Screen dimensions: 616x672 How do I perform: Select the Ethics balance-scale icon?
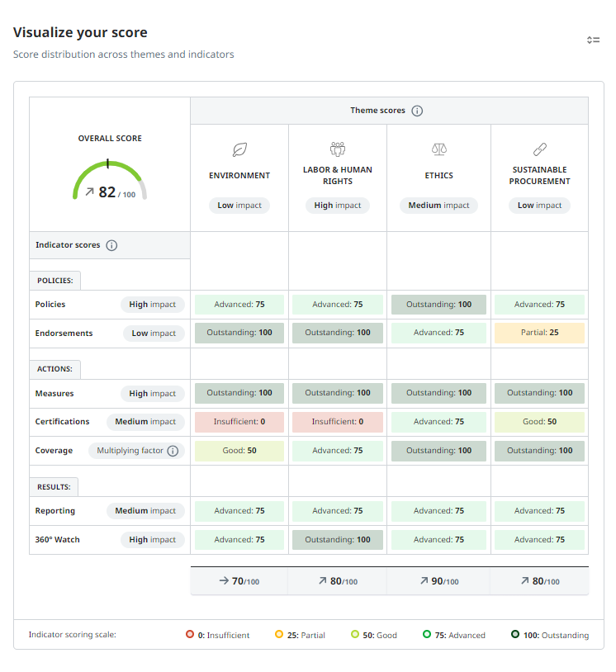click(438, 149)
